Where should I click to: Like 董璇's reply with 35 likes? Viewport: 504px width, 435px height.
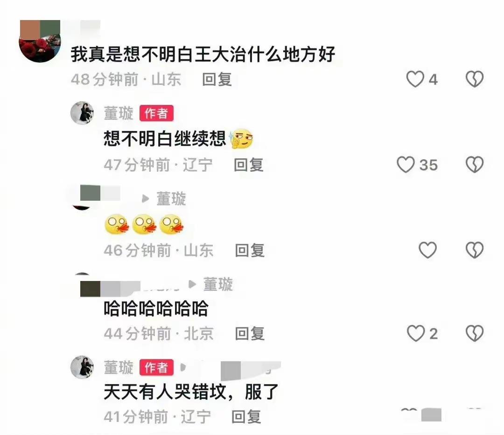pyautogui.click(x=406, y=165)
